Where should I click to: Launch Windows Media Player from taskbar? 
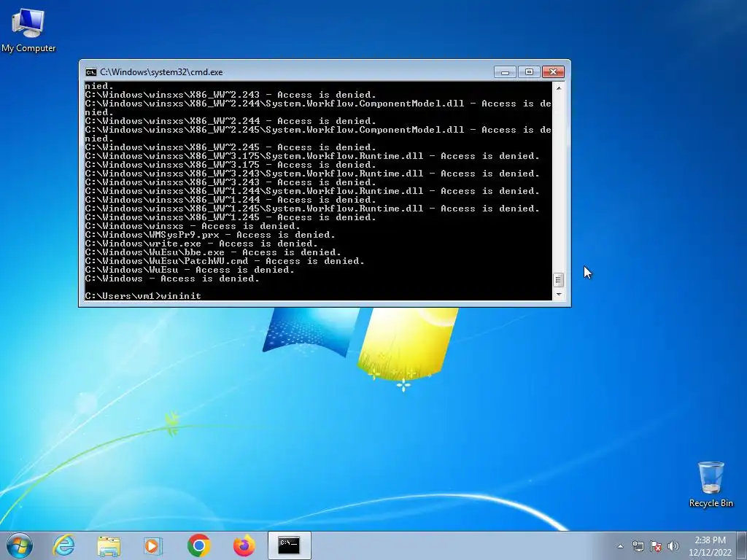click(153, 545)
